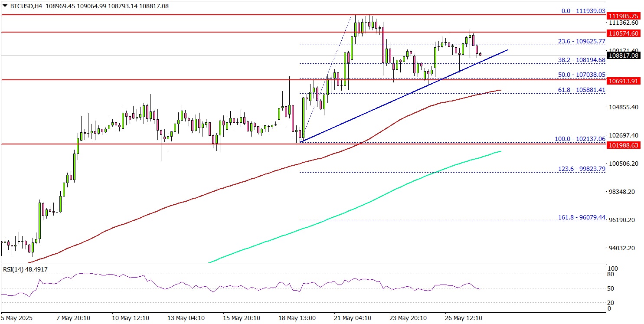Select the red 111905.75 price label

624,15
